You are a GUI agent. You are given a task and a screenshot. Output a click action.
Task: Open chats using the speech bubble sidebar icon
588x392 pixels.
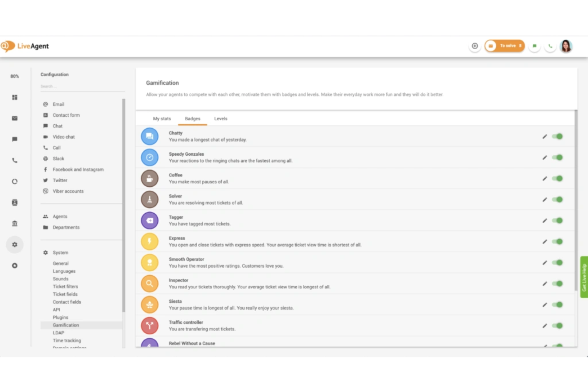(x=15, y=139)
